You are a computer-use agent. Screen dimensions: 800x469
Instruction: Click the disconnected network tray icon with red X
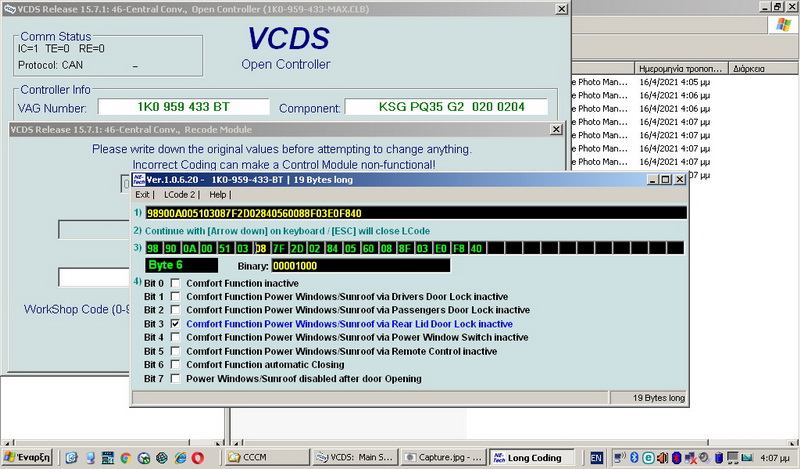(x=691, y=458)
